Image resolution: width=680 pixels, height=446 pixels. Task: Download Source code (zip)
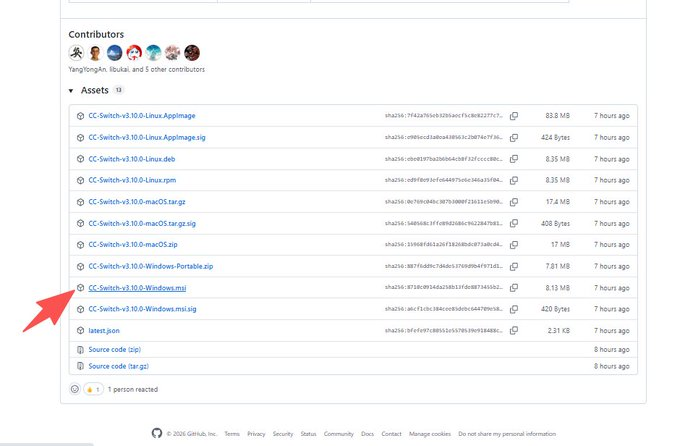(114, 350)
